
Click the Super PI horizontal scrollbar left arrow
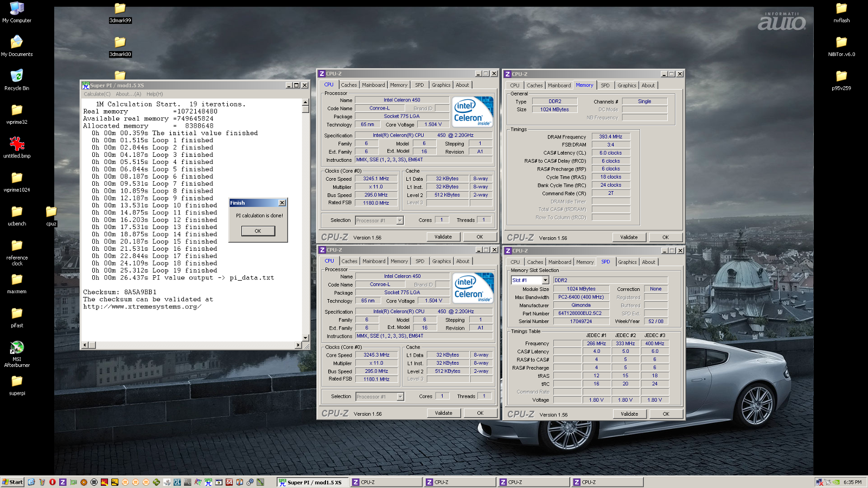(85, 345)
